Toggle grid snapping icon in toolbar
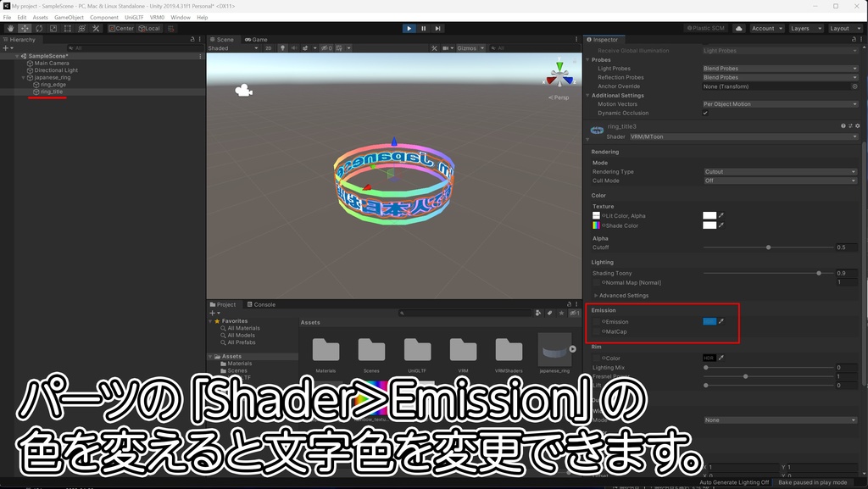The width and height of the screenshot is (868, 489). point(171,28)
